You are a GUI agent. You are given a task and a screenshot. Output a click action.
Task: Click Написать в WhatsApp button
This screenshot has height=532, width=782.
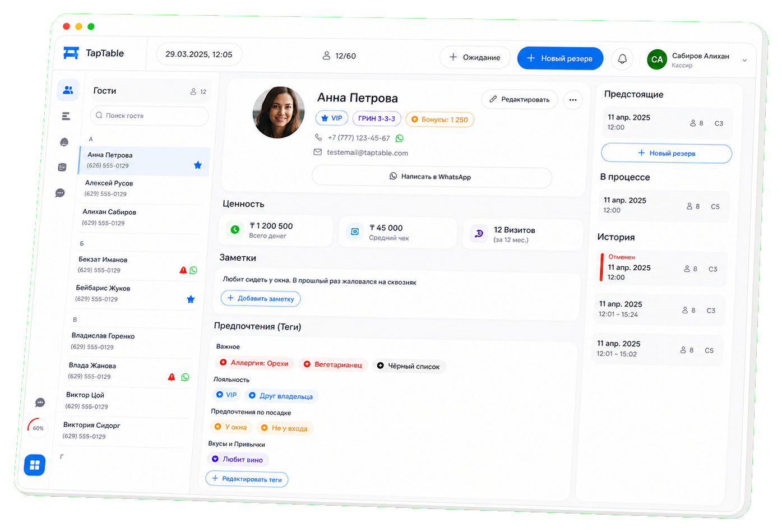point(432,177)
